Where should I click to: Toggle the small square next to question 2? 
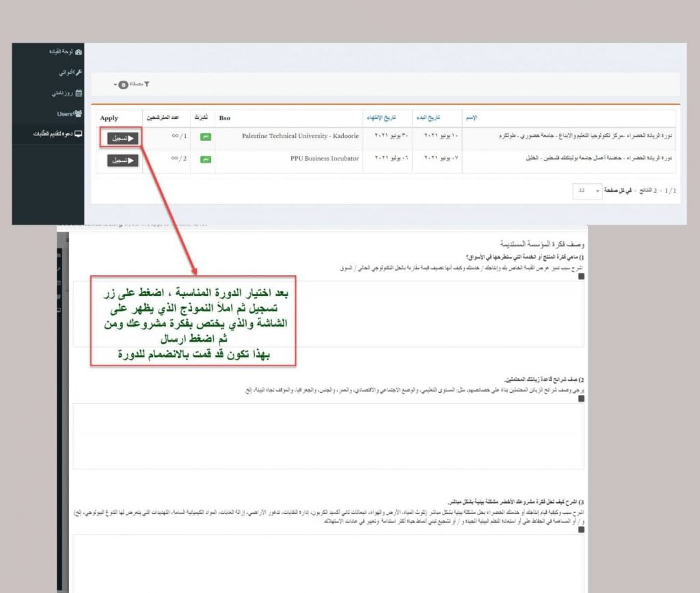pyautogui.click(x=581, y=398)
